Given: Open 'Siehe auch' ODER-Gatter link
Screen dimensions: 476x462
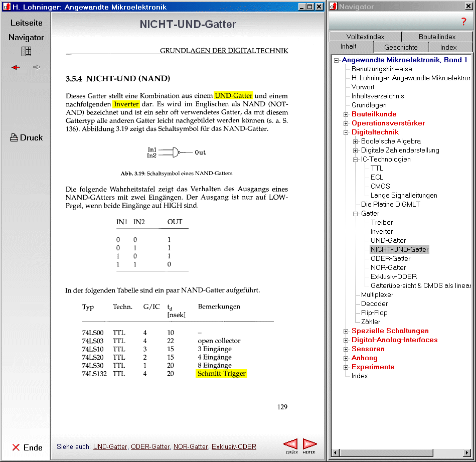Looking at the screenshot, I should point(150,446).
